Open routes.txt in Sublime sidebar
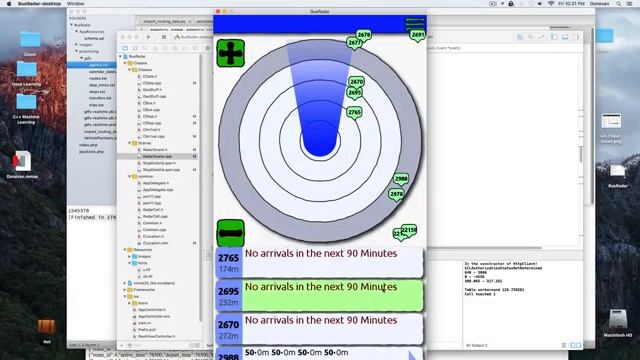This screenshot has height=360, width=640. (x=98, y=78)
